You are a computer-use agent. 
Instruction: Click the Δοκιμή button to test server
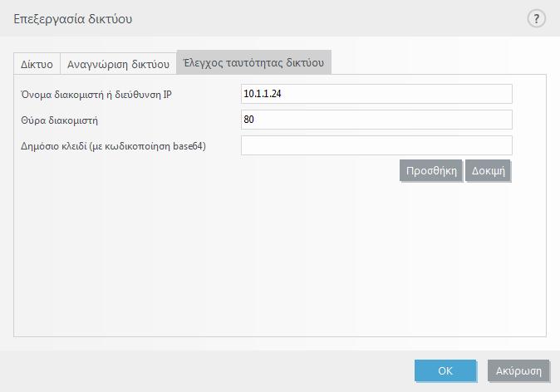click(489, 170)
